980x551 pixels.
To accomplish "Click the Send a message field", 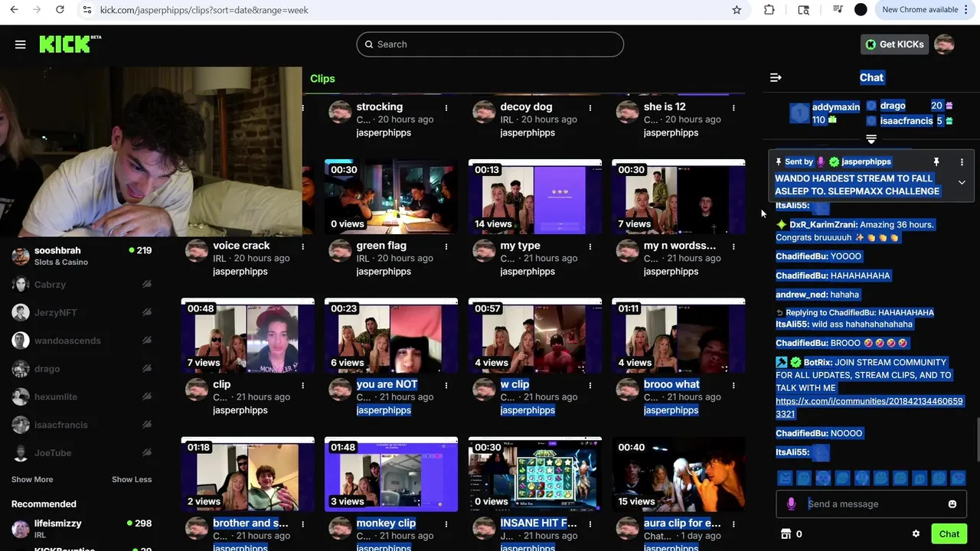I will (x=871, y=504).
